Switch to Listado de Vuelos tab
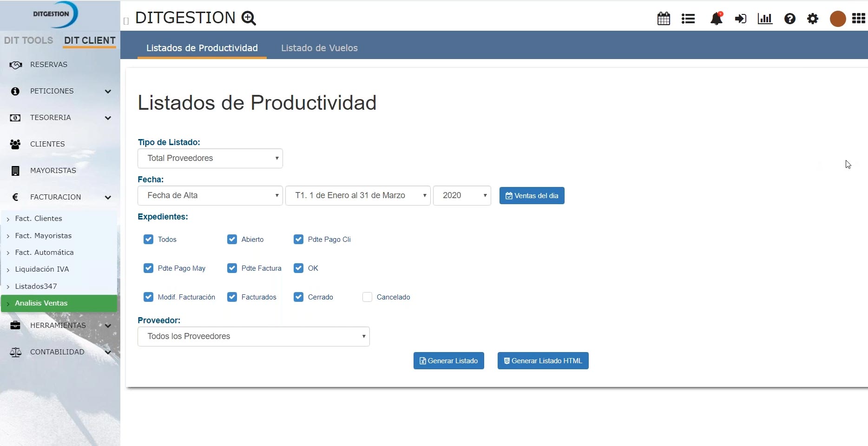 click(x=319, y=48)
